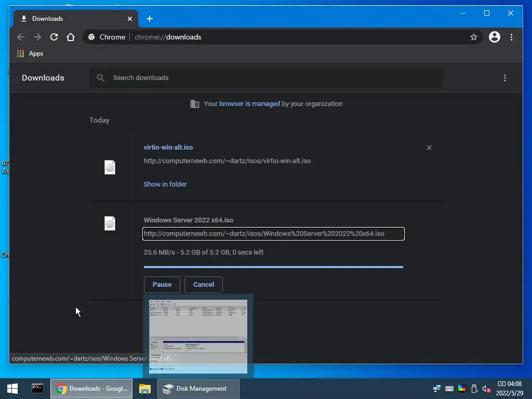Open the Windows Start menu
This screenshot has height=399, width=532.
click(x=12, y=389)
